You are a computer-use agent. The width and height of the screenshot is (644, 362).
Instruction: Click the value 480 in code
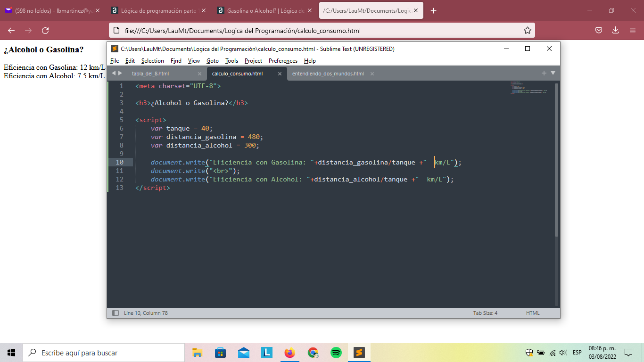(x=254, y=137)
